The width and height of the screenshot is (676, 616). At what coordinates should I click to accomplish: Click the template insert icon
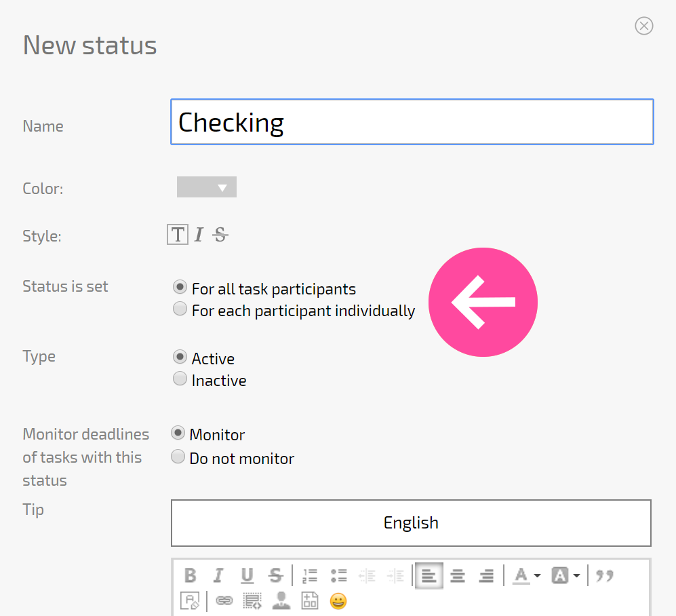coord(310,600)
